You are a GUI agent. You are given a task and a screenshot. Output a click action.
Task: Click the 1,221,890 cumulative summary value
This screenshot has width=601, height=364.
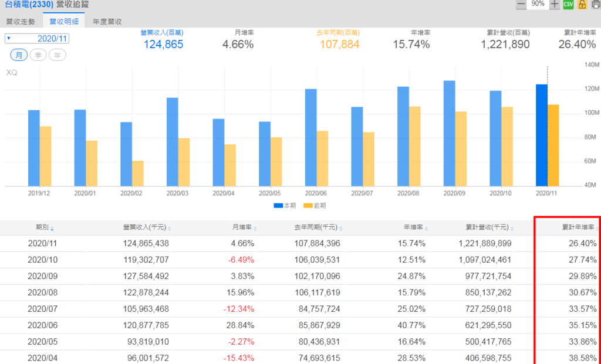tap(505, 45)
